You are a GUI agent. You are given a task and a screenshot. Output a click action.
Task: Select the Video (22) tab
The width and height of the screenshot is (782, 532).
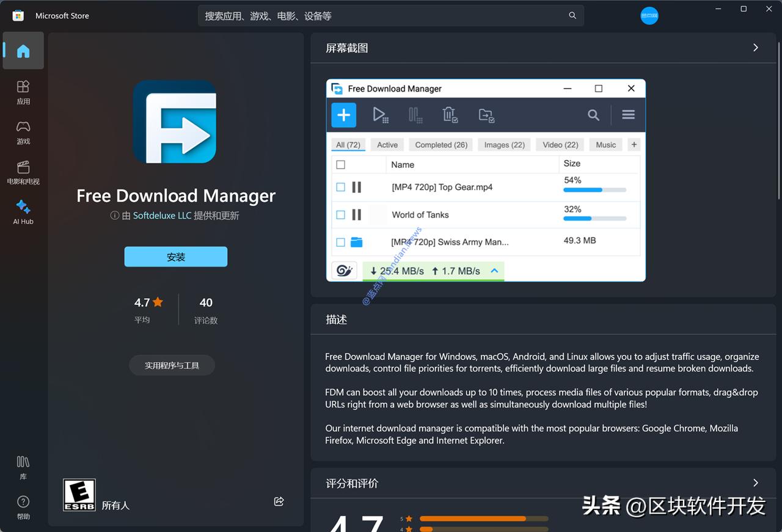click(x=558, y=144)
